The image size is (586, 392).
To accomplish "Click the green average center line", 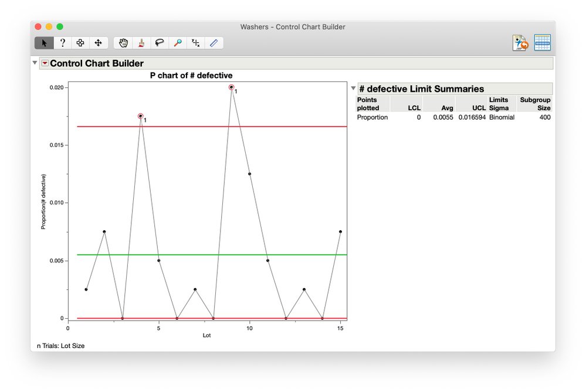I will (x=212, y=255).
